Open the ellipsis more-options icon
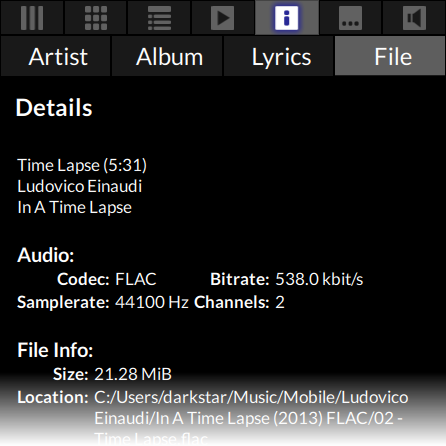This screenshot has height=446, width=446. click(350, 17)
